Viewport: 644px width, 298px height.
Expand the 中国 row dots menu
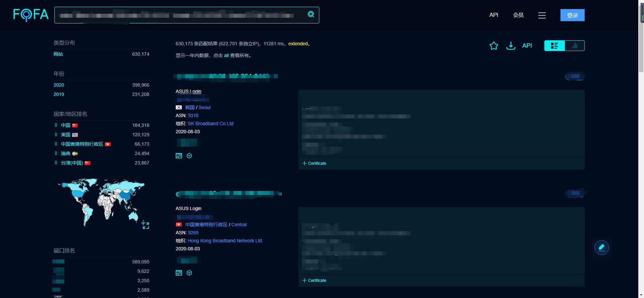[56, 125]
